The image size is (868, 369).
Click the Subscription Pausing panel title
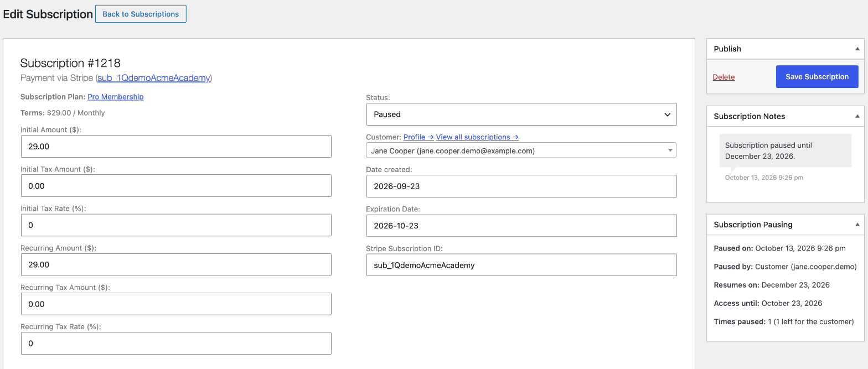pyautogui.click(x=753, y=225)
